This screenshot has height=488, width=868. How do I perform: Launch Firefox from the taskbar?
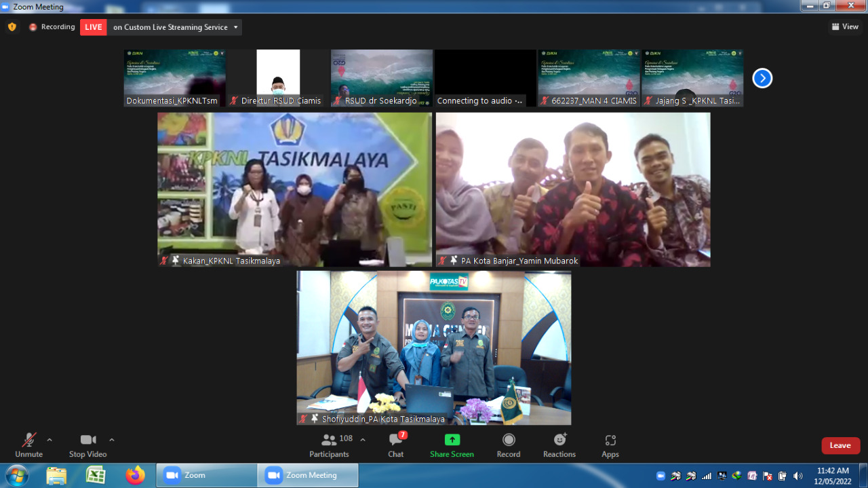[x=136, y=475]
